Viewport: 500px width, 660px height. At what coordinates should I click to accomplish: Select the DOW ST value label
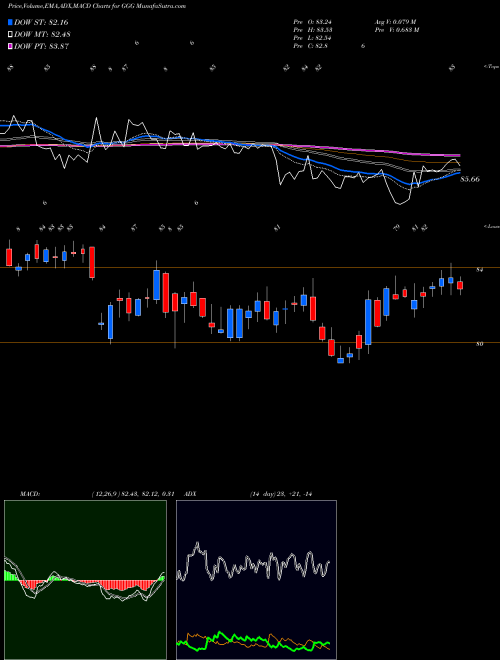[x=41, y=22]
